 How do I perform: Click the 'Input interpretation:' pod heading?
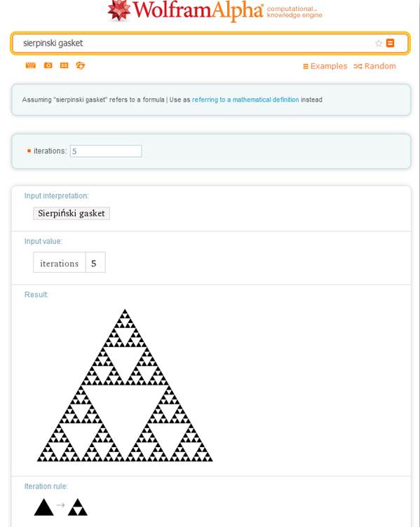coord(57,196)
